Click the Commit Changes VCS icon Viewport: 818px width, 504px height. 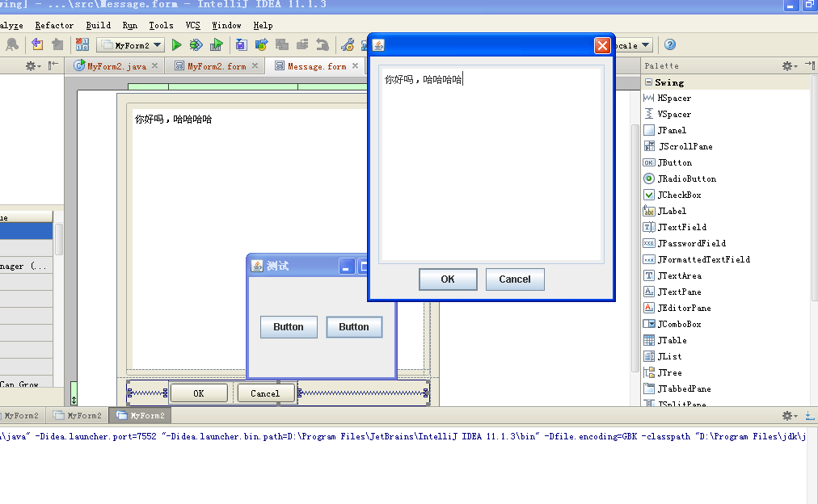click(261, 45)
